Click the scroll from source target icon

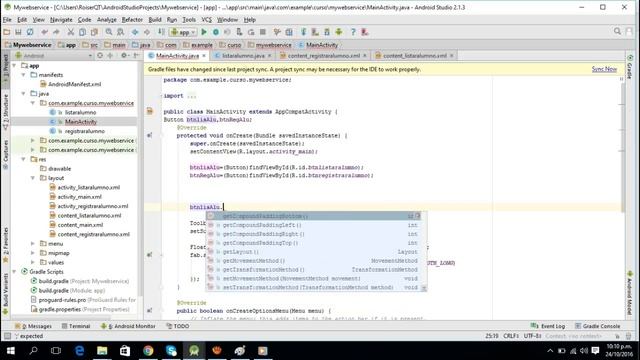100,56
